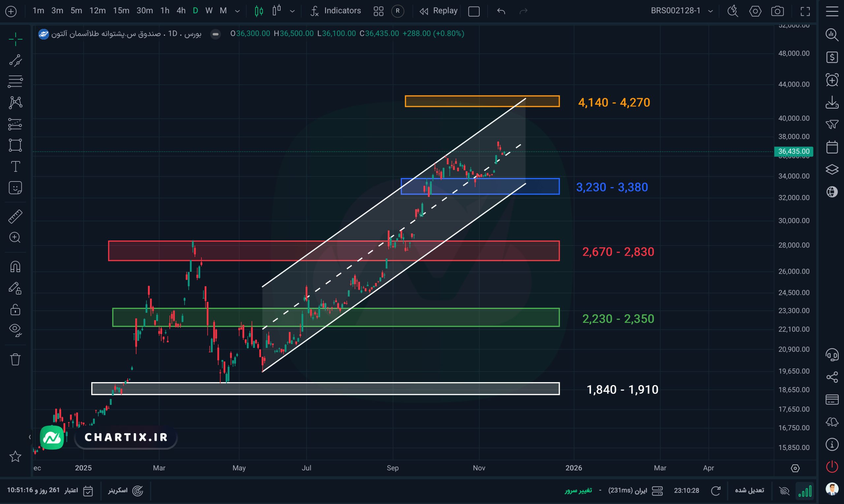The image size is (844, 504).
Task: Open the BRS002128-1 layout dropdown
Action: [x=710, y=11]
